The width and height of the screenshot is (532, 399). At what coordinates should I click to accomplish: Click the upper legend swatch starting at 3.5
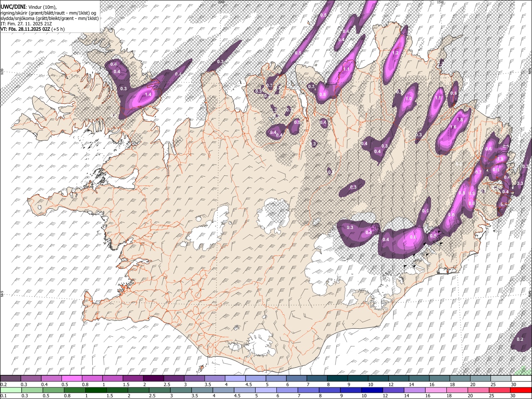(215, 379)
